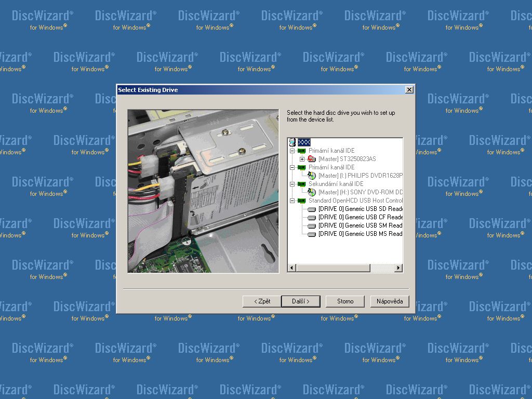Close the Select Existing Drive dialog
532x399 pixels.
point(409,89)
